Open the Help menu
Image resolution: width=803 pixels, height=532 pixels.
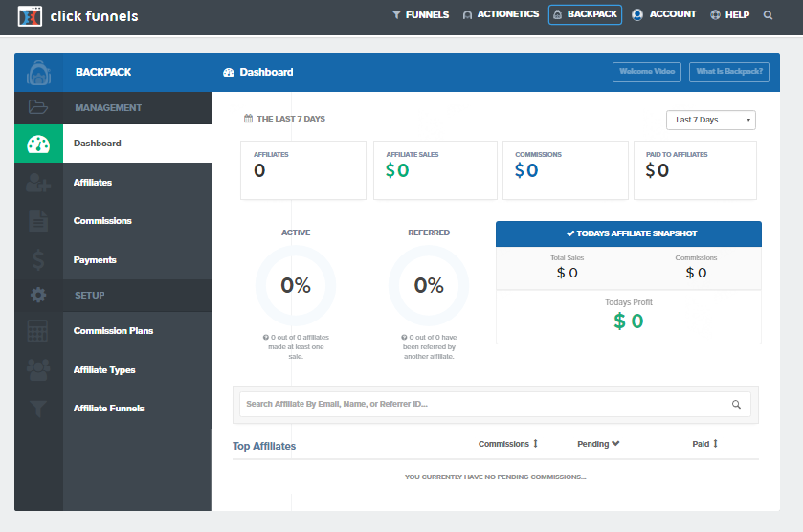[x=729, y=15]
